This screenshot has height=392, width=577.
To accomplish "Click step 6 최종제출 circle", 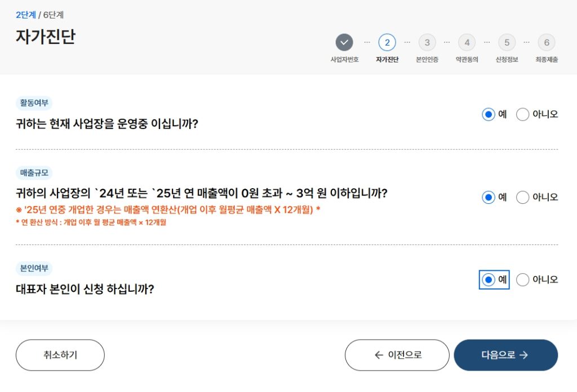I will pos(547,42).
